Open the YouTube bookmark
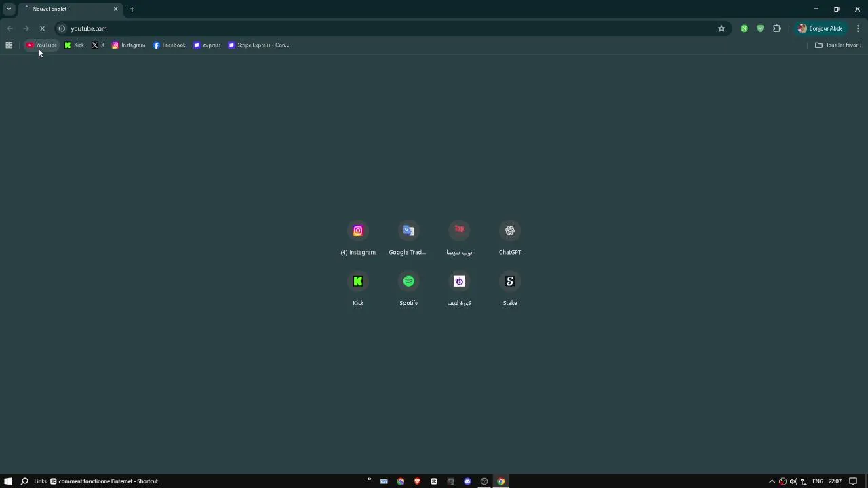This screenshot has height=488, width=868. pos(42,45)
